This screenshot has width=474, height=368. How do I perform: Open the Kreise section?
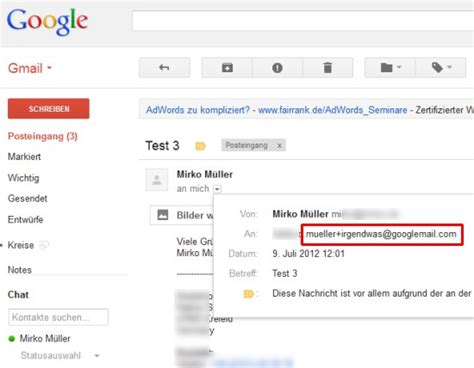pos(21,245)
